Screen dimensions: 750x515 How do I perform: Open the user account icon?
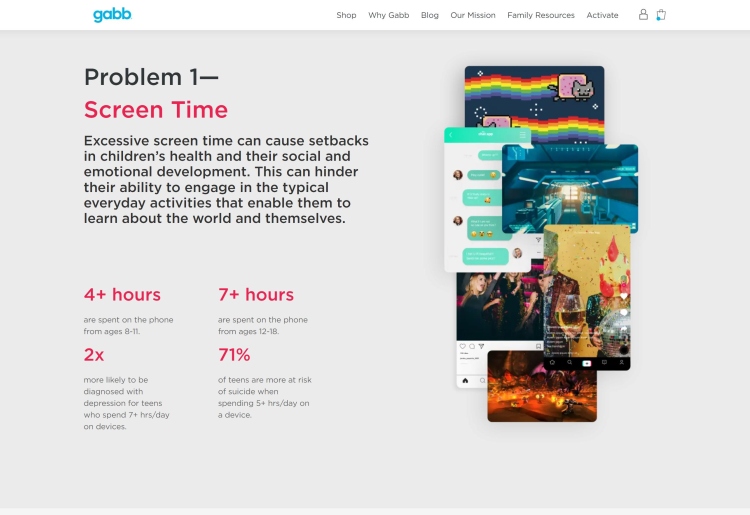click(643, 15)
